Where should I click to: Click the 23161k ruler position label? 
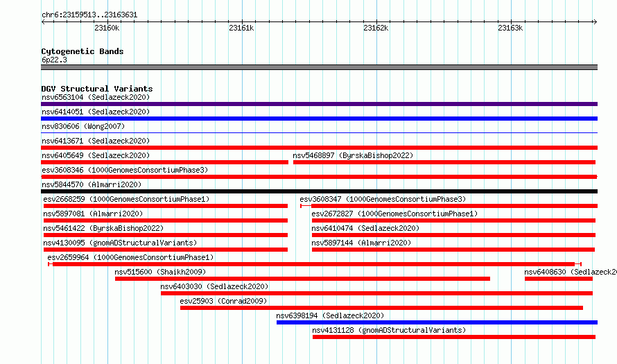click(x=241, y=28)
